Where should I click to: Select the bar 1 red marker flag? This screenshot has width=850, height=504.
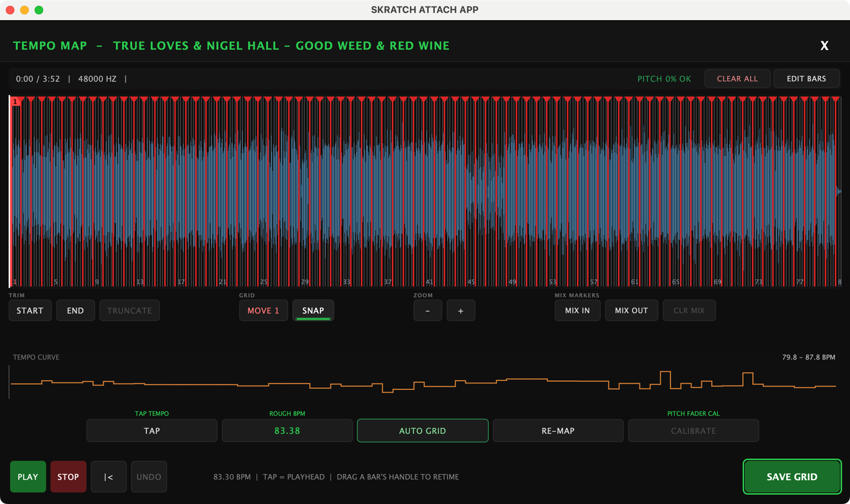pyautogui.click(x=16, y=101)
